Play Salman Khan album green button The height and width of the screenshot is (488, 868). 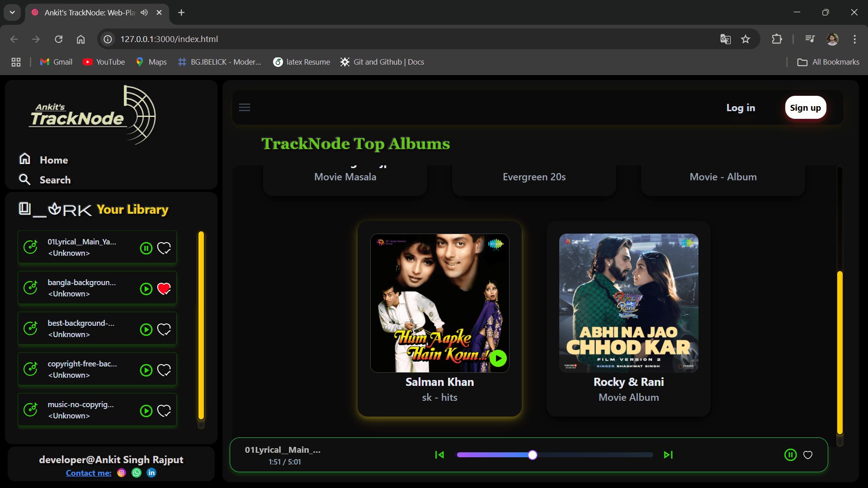[498, 358]
